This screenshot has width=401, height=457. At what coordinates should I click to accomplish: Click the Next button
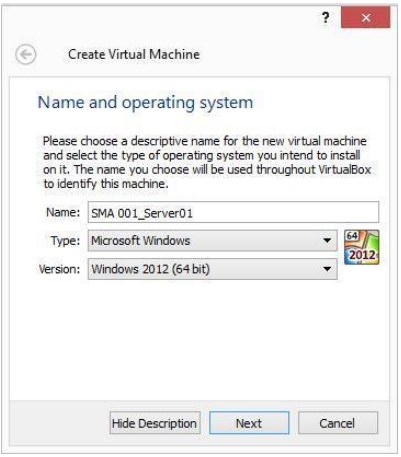click(249, 423)
